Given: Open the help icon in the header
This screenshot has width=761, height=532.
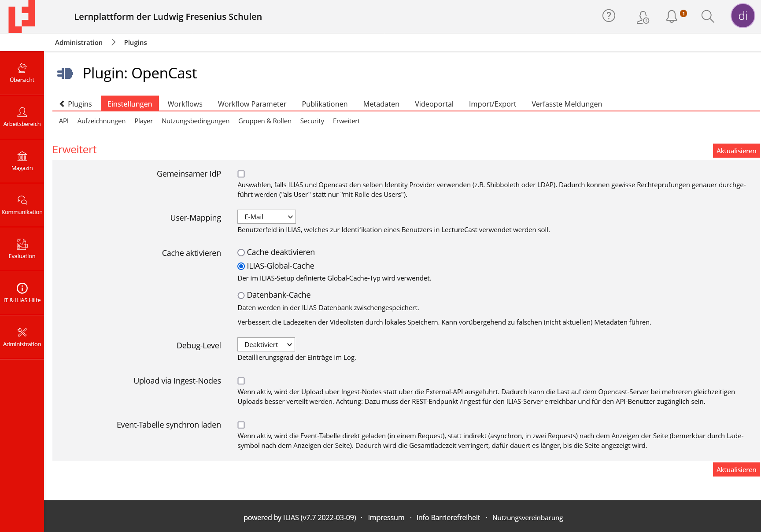Looking at the screenshot, I should tap(609, 16).
